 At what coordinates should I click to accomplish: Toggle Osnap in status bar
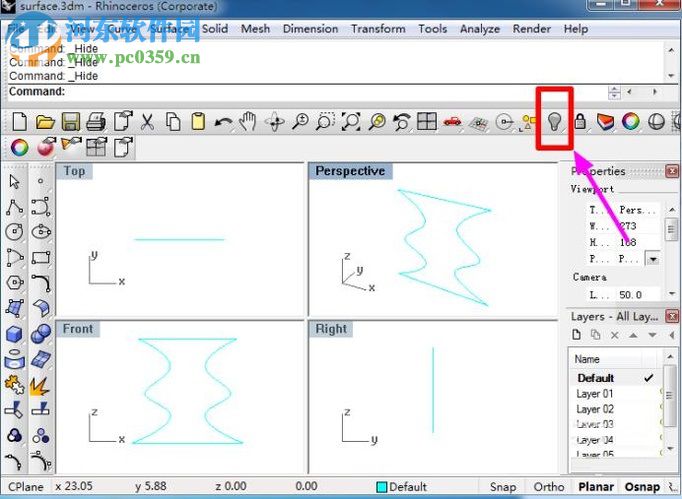[x=642, y=487]
